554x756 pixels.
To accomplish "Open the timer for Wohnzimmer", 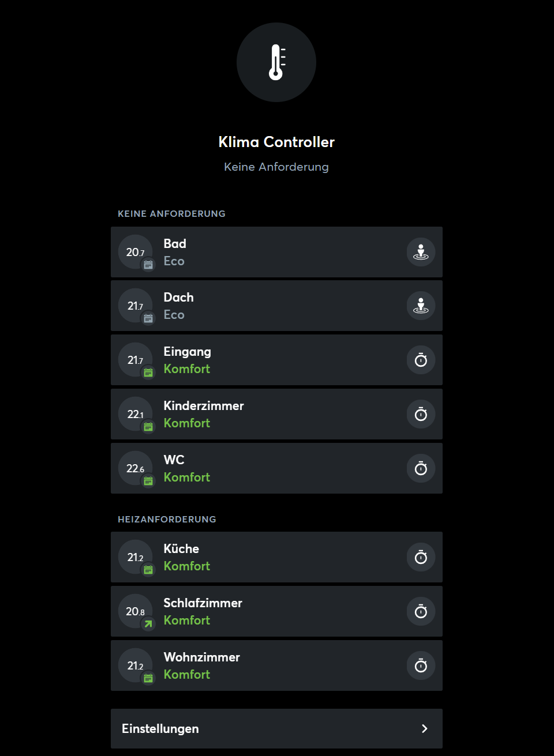I will [421, 665].
